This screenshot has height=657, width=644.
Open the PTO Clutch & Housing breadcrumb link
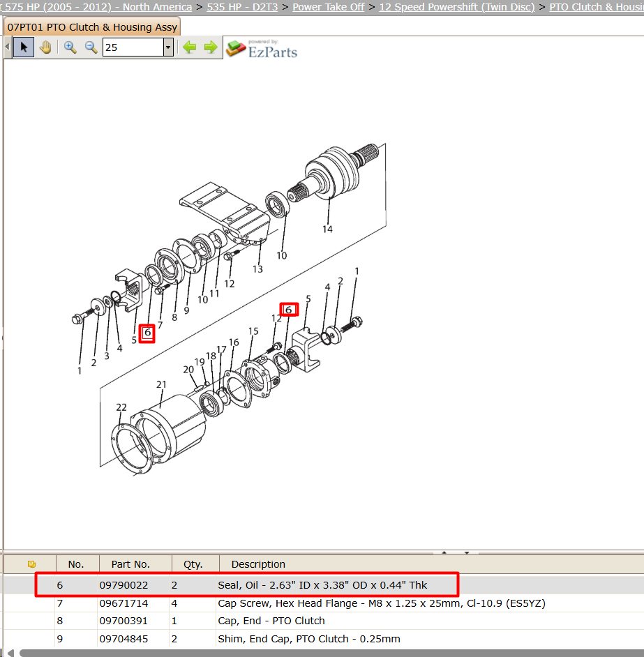pos(596,7)
